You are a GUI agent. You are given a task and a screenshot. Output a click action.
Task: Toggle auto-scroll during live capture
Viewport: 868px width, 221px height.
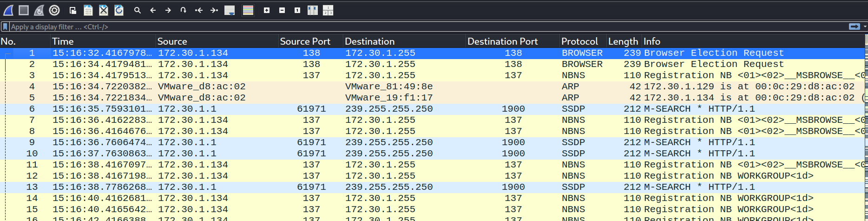click(230, 10)
